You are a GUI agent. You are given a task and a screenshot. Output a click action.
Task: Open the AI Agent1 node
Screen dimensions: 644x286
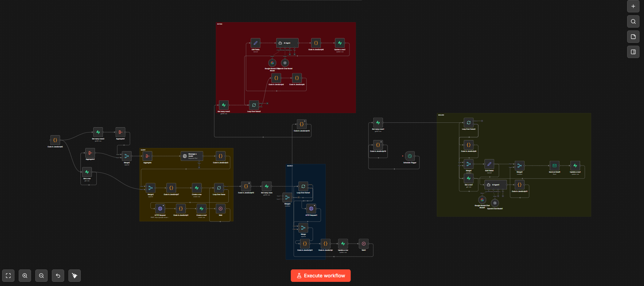496,185
